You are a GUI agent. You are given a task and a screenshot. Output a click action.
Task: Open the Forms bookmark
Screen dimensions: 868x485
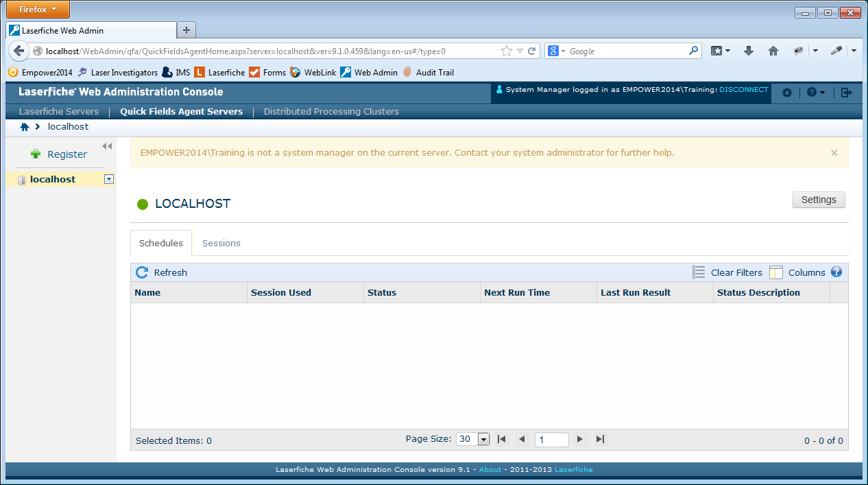pyautogui.click(x=267, y=72)
